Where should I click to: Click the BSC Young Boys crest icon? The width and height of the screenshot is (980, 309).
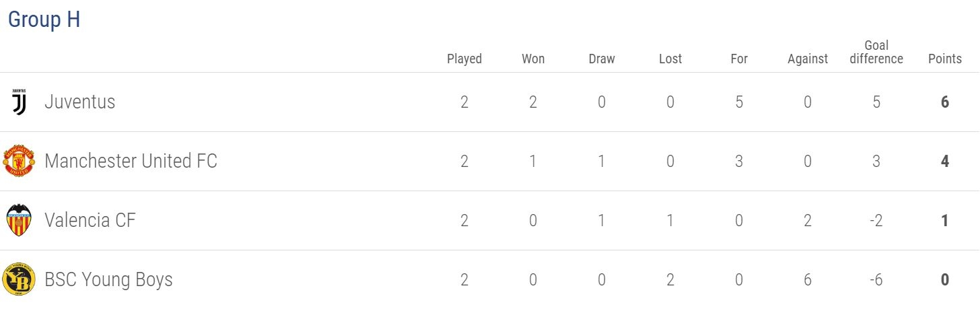[19, 279]
